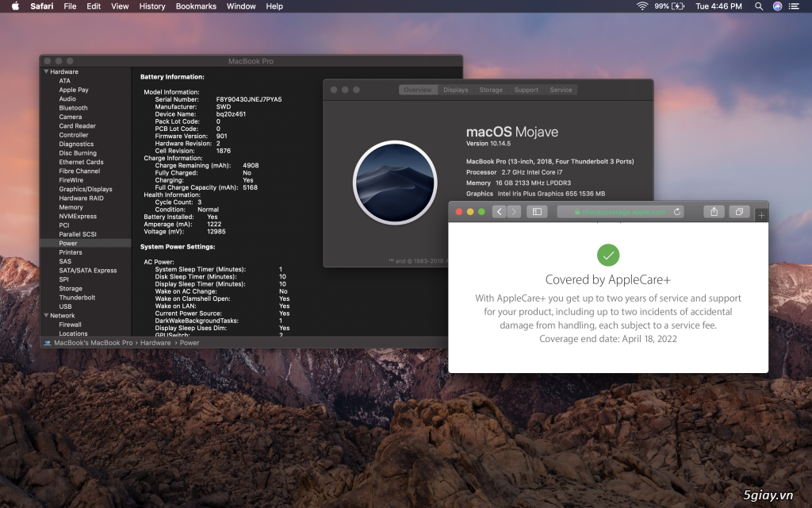Image resolution: width=812 pixels, height=508 pixels.
Task: Open a new Safari tab
Action: (761, 215)
